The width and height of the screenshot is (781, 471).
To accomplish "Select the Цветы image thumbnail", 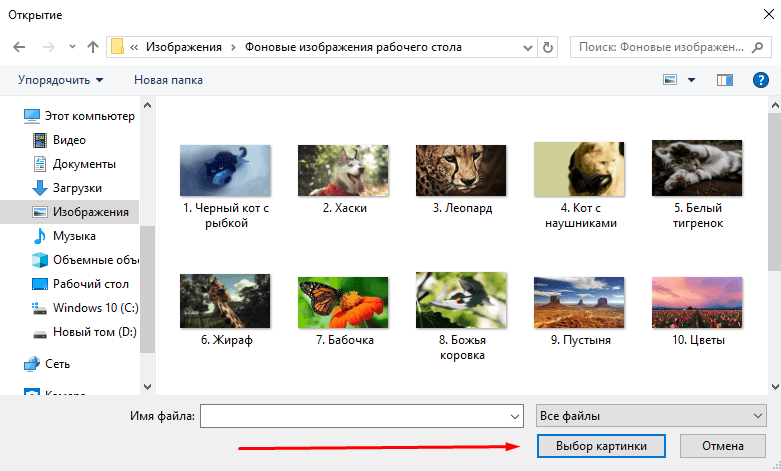I will (x=697, y=302).
